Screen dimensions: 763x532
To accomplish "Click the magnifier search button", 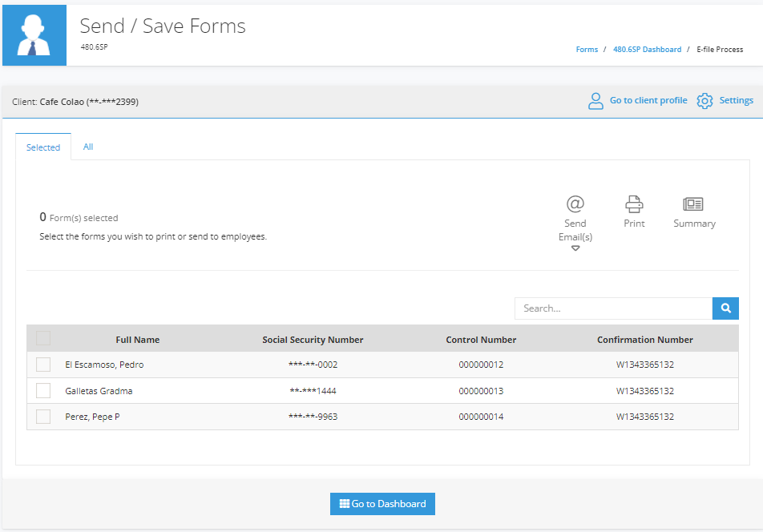I will coord(725,308).
